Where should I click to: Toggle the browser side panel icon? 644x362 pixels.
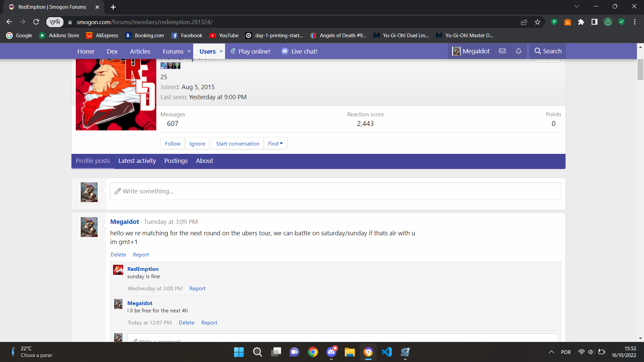point(594,22)
